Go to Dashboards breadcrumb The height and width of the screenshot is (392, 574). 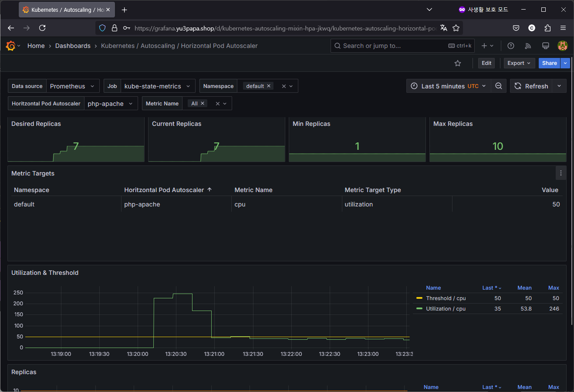click(x=73, y=46)
